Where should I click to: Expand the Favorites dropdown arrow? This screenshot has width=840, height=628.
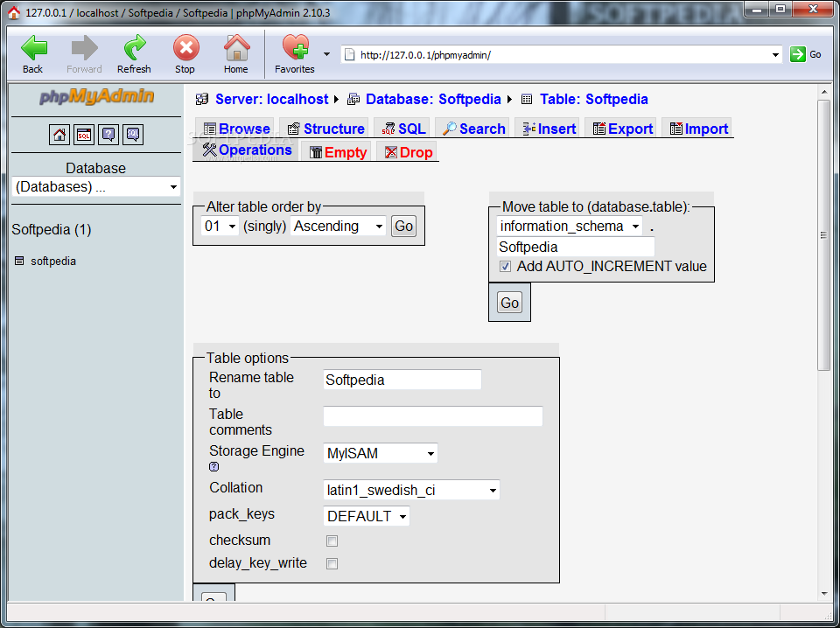[x=326, y=54]
